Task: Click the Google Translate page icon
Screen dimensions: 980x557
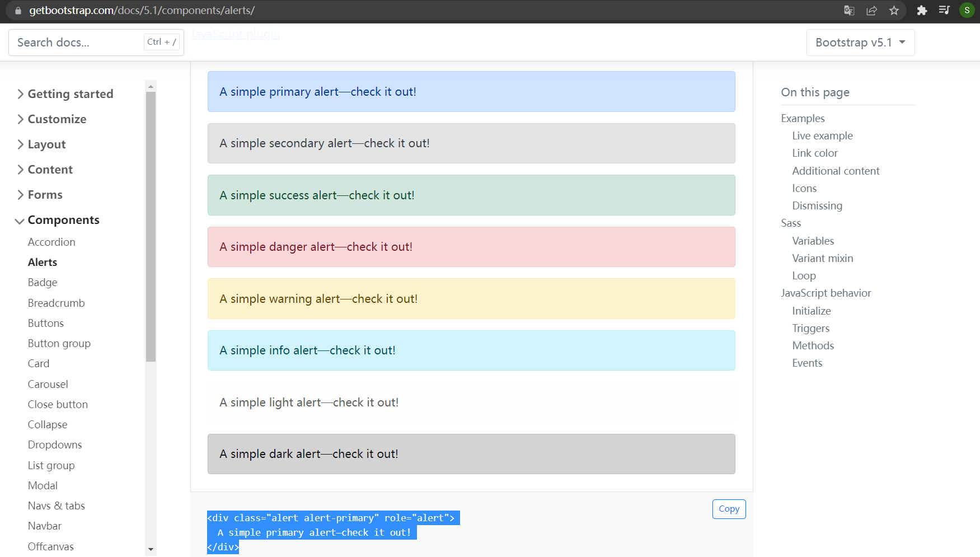Action: click(x=849, y=11)
